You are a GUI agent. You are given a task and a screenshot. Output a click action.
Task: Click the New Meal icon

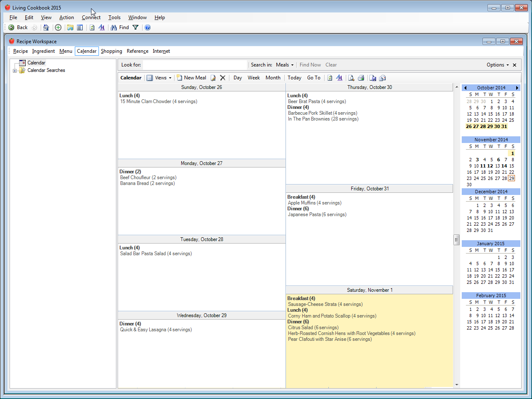(180, 78)
